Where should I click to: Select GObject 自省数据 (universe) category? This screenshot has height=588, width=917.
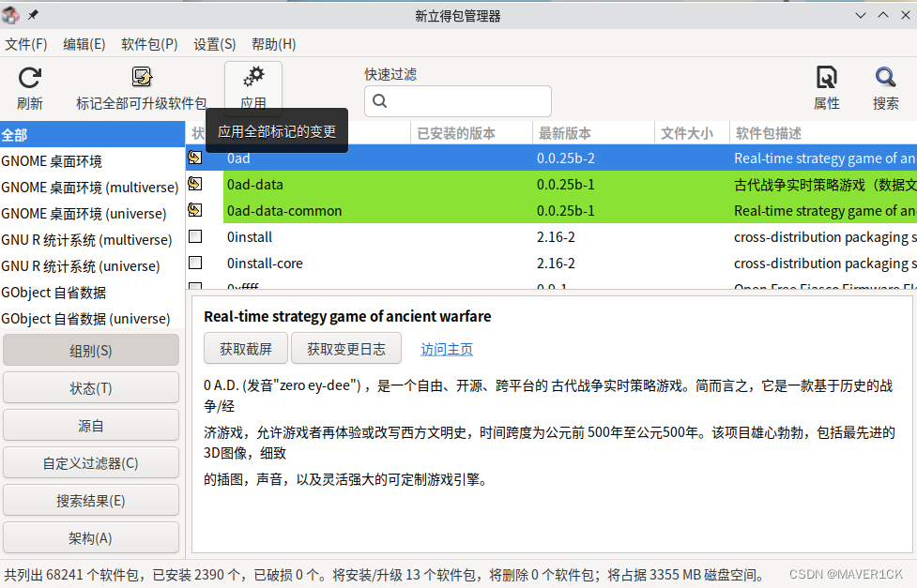point(92,319)
